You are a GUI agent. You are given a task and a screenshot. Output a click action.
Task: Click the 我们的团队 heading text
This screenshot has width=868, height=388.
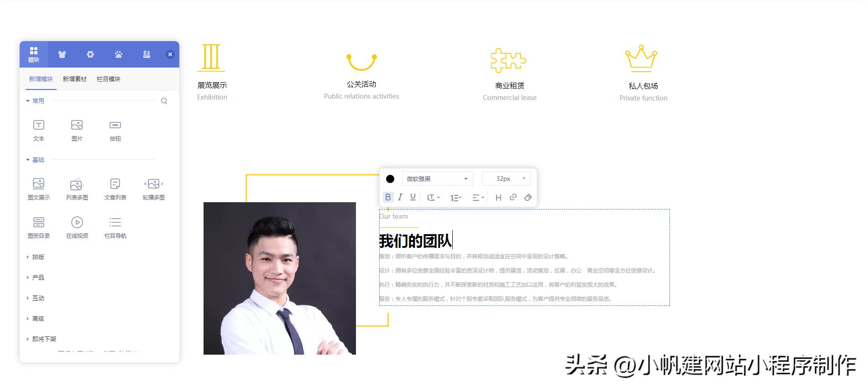(x=415, y=241)
